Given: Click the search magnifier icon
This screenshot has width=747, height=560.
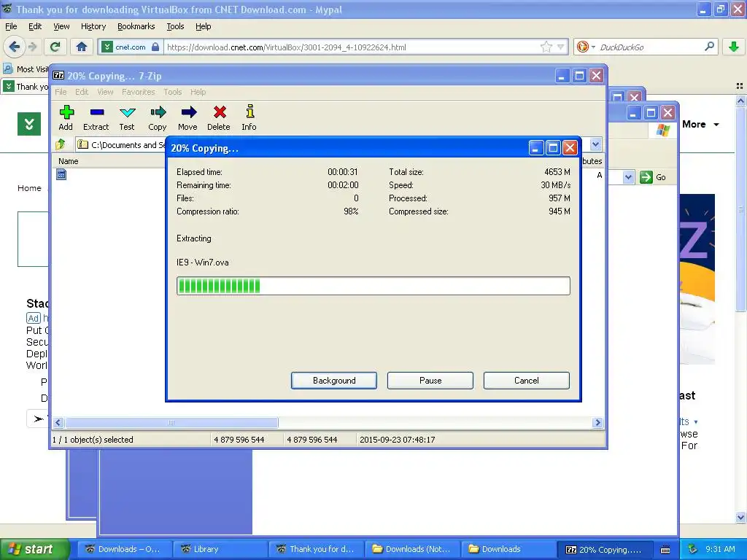Looking at the screenshot, I should tap(708, 47).
